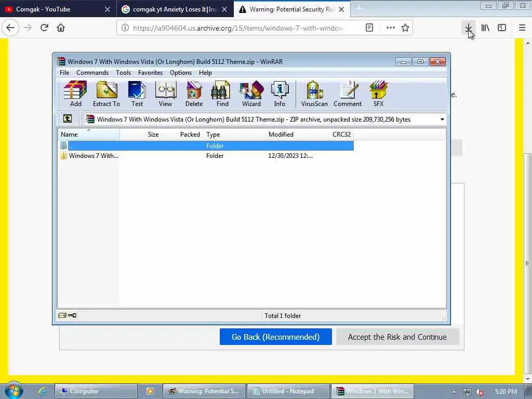Show archive Info
This screenshot has width=532, height=399.
(280, 94)
